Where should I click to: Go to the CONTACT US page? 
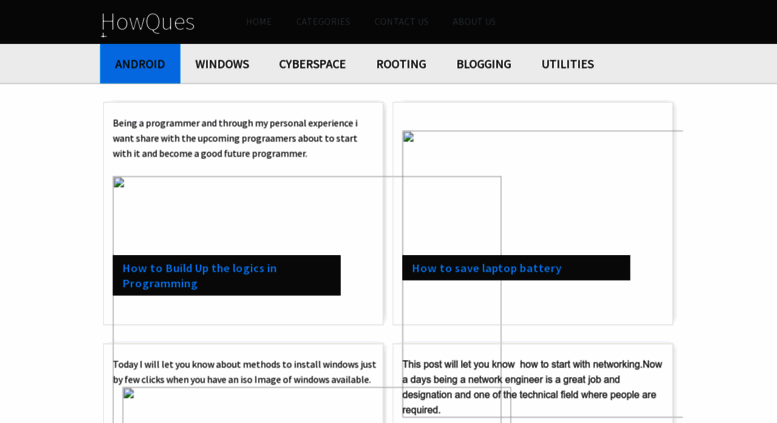401,22
